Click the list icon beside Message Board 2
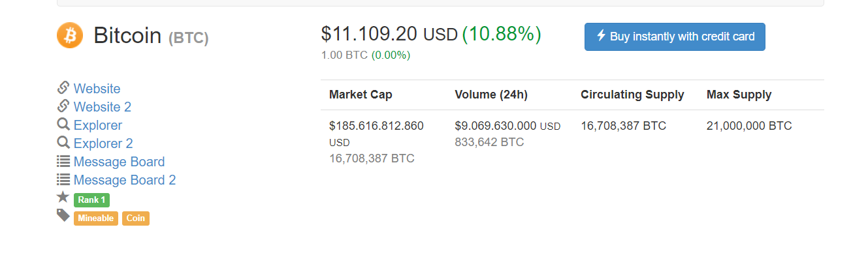Image resolution: width=868 pixels, height=255 pixels. [x=63, y=179]
